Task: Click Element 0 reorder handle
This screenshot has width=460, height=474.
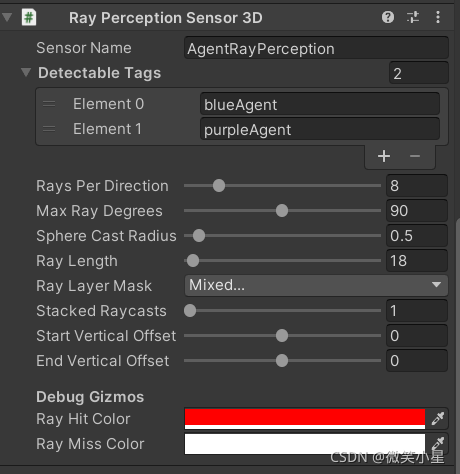Action: click(x=49, y=104)
